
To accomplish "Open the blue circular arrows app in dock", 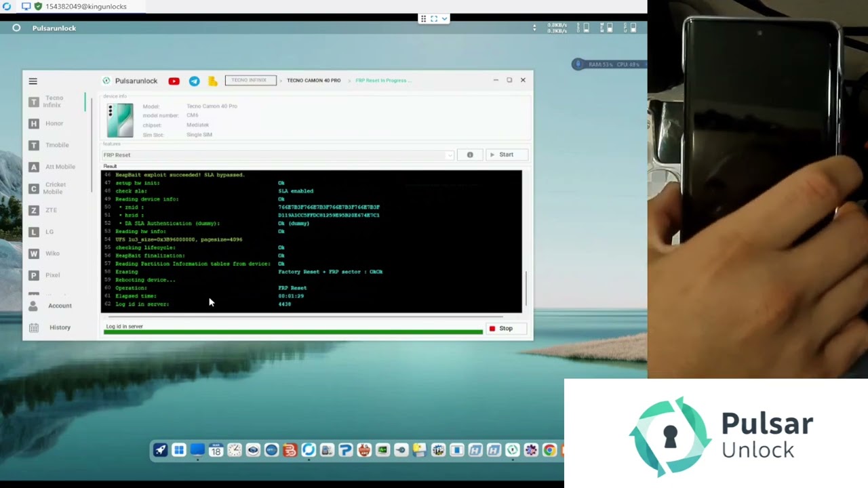I will tap(309, 450).
